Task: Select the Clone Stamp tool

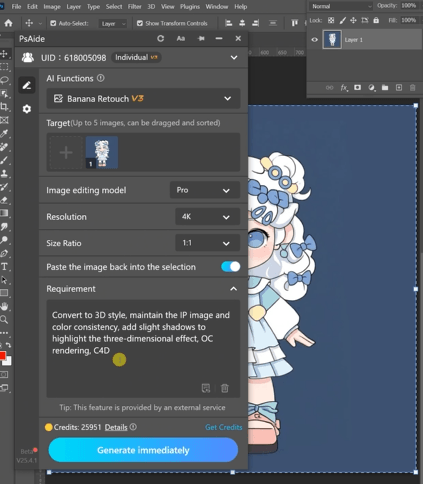Action: 4,174
